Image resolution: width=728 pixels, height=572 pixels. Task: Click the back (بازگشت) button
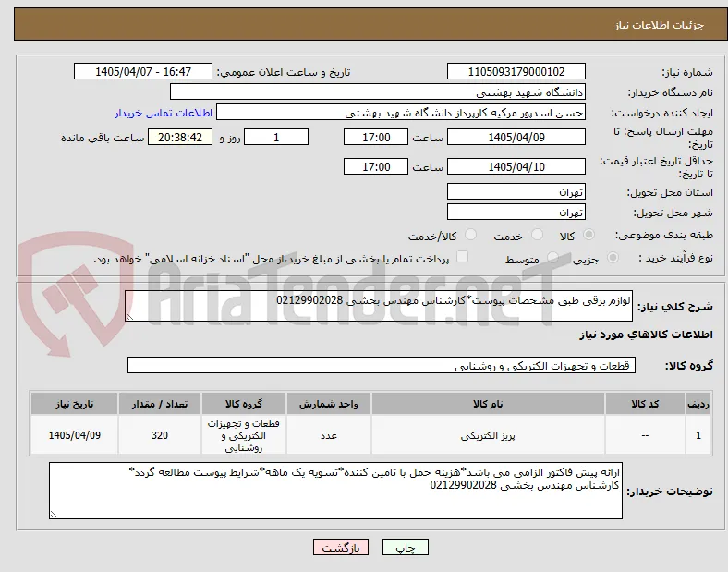[x=340, y=547]
